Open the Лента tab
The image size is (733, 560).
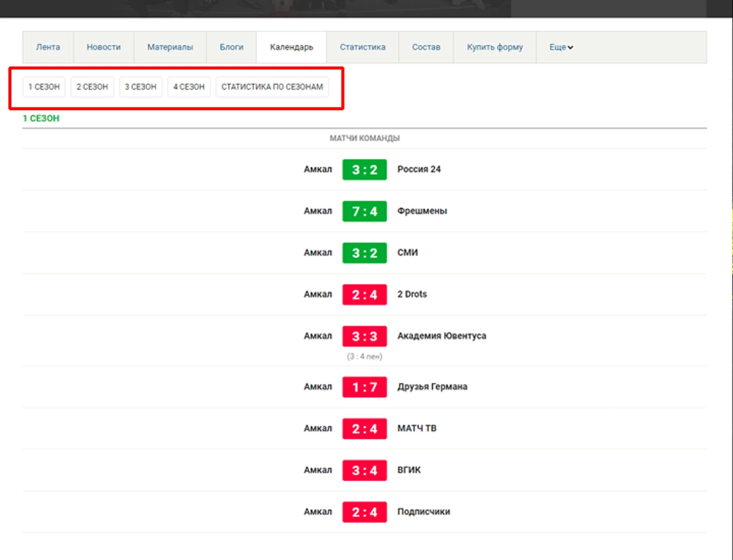[48, 47]
